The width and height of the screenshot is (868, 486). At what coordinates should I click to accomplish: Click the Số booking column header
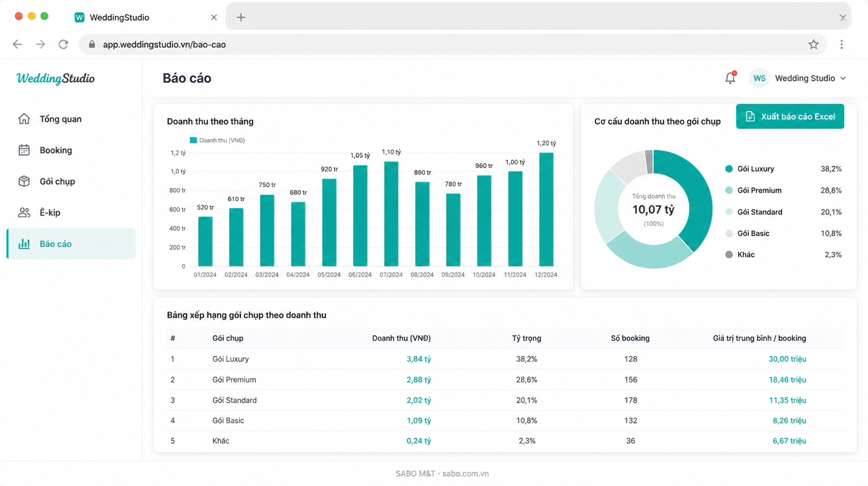point(630,338)
